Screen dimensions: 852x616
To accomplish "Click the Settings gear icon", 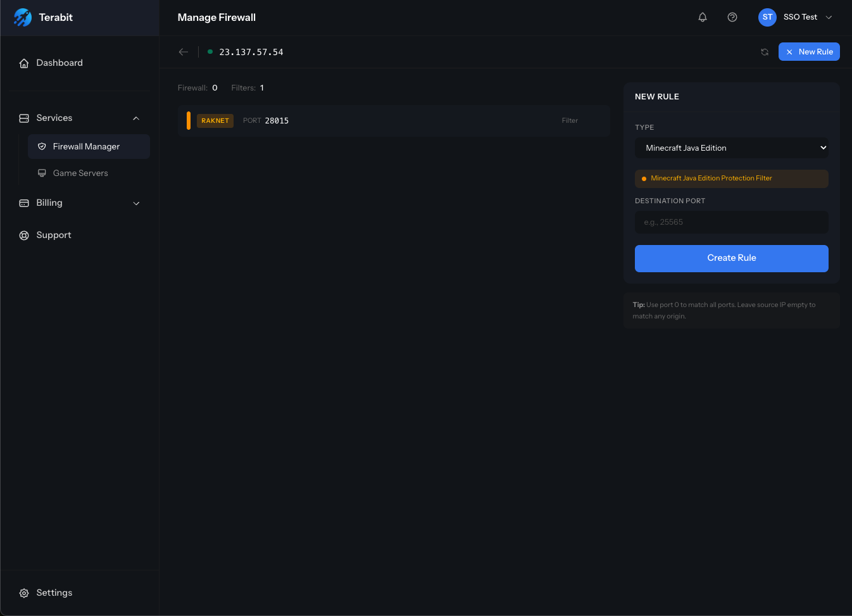I will point(24,593).
